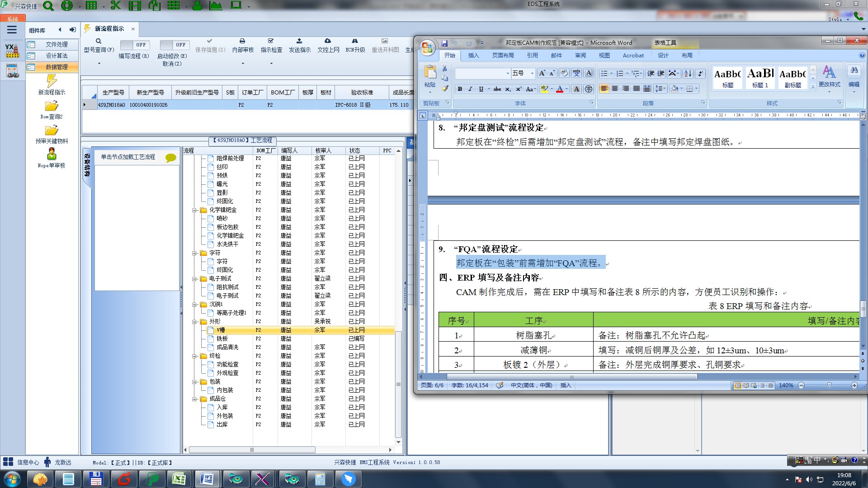Collapse the 化学镍钯金 tree folder
Screen dimensions: 868x488
pos(194,210)
